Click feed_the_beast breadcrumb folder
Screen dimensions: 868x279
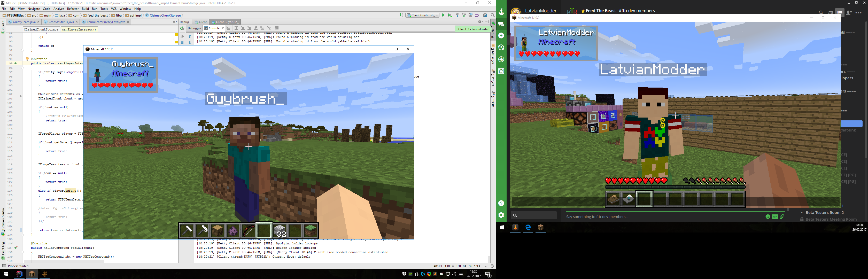point(97,16)
